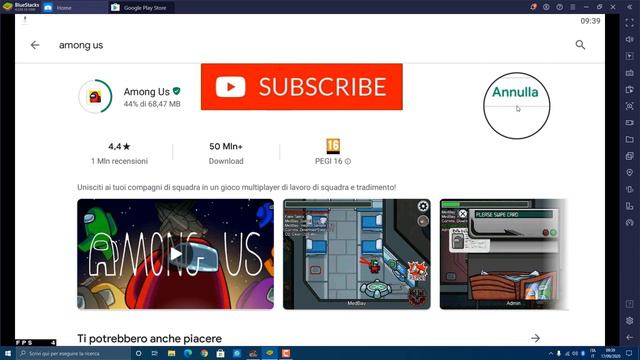This screenshot has height=360, width=640.
Task: Click install APK icon in sidebar
Action: [x=629, y=89]
